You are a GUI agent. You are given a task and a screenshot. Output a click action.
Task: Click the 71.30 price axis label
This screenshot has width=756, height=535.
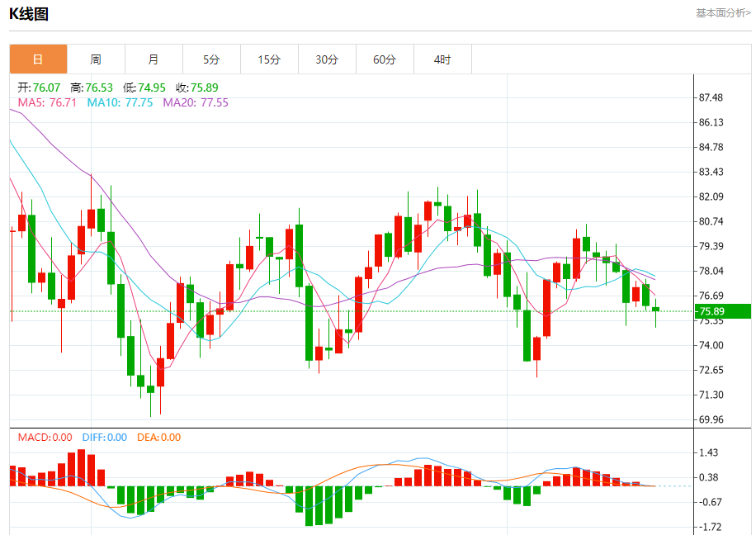[x=711, y=395]
